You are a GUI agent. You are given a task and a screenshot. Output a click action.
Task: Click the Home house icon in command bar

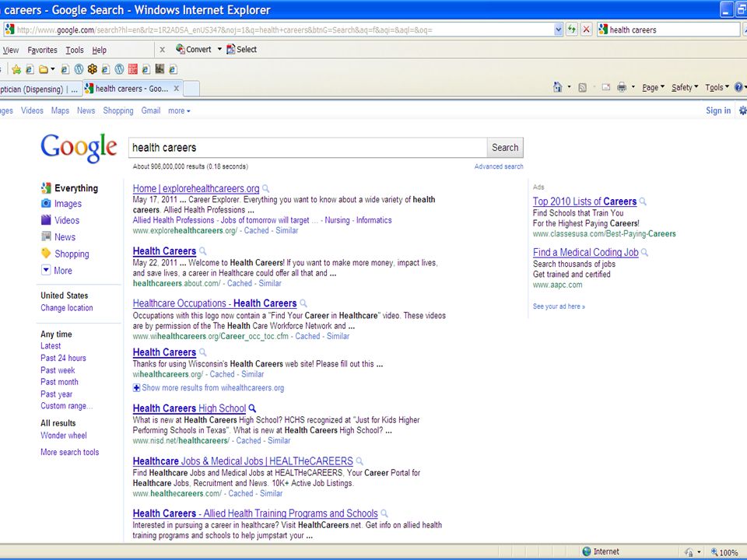coord(557,87)
